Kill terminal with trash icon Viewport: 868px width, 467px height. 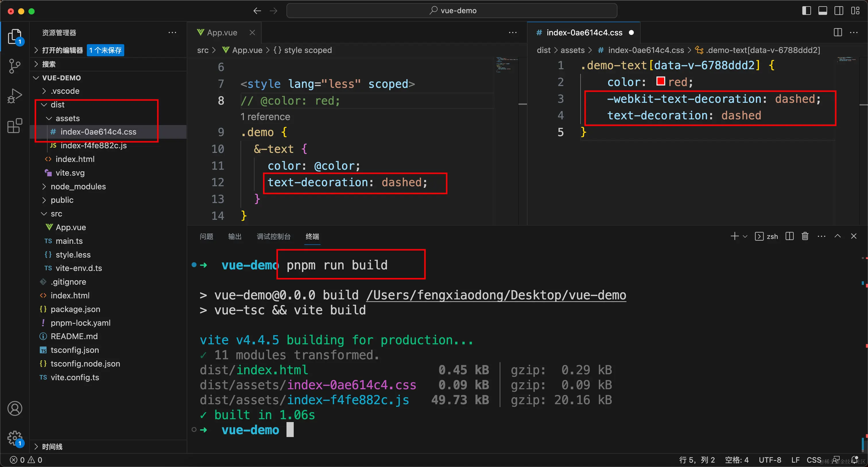(805, 236)
